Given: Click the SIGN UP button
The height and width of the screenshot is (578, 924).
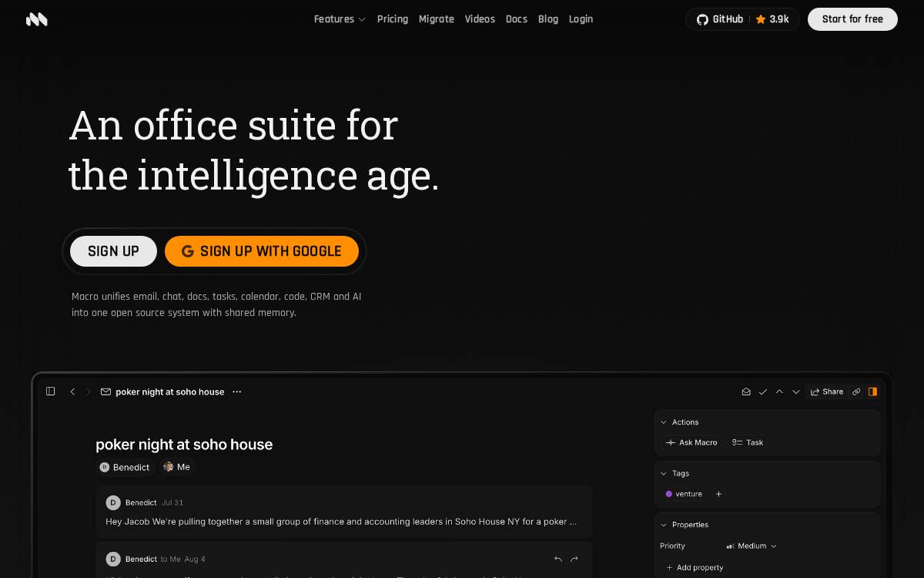Looking at the screenshot, I should tap(113, 251).
